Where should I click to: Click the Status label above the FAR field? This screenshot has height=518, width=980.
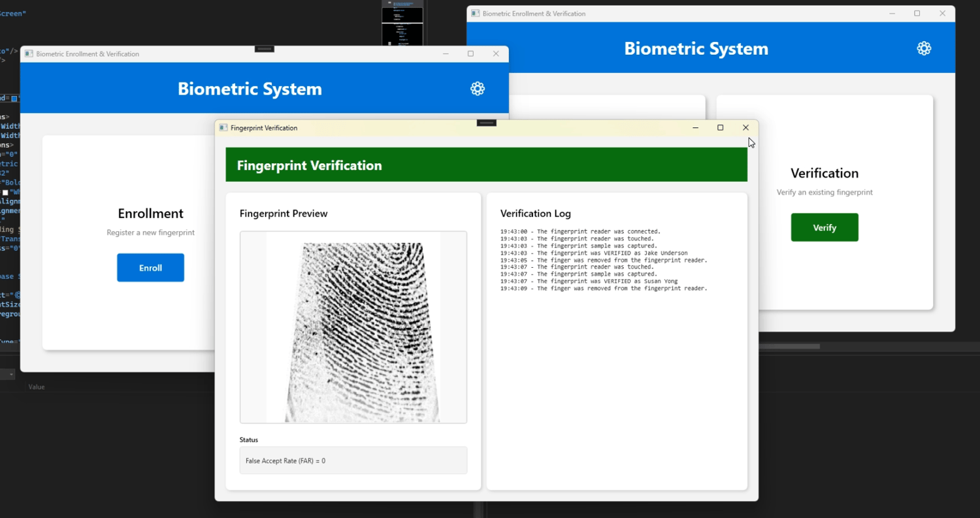click(249, 440)
